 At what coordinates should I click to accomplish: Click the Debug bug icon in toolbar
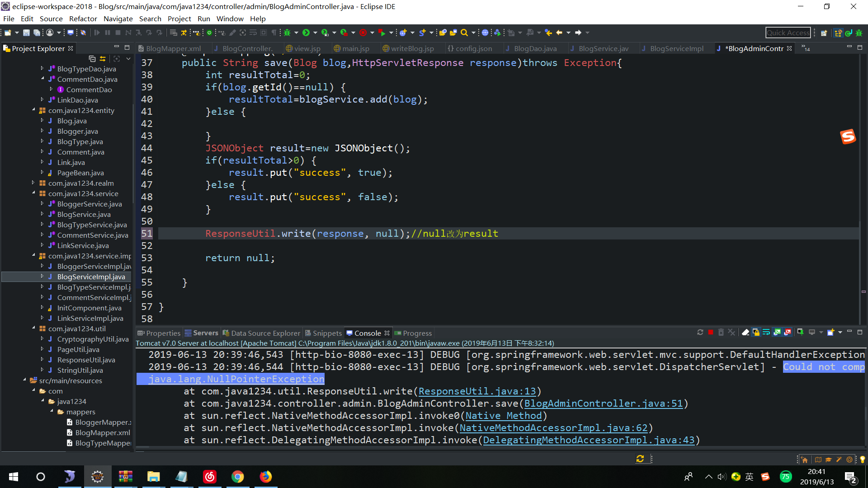(x=287, y=33)
